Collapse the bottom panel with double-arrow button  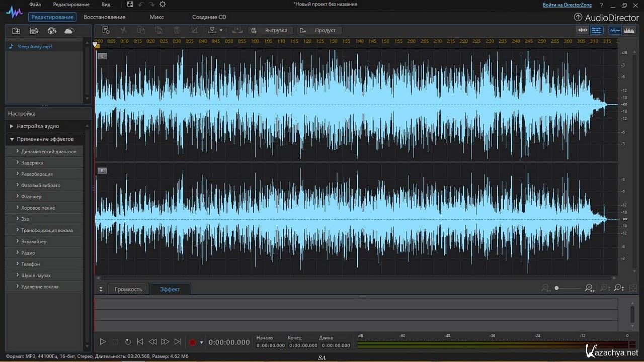(101, 289)
